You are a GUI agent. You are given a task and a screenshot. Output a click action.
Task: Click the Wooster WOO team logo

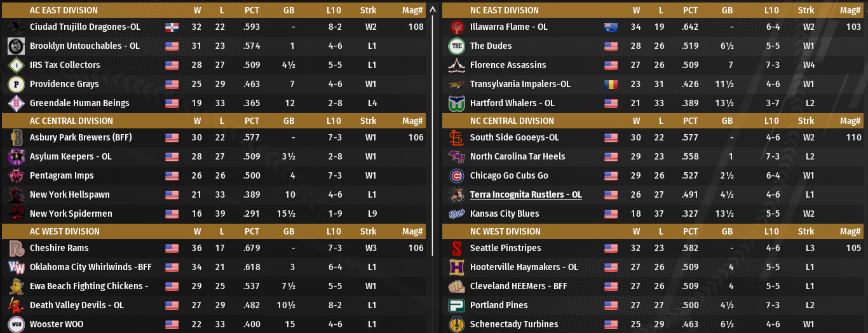pos(17,325)
